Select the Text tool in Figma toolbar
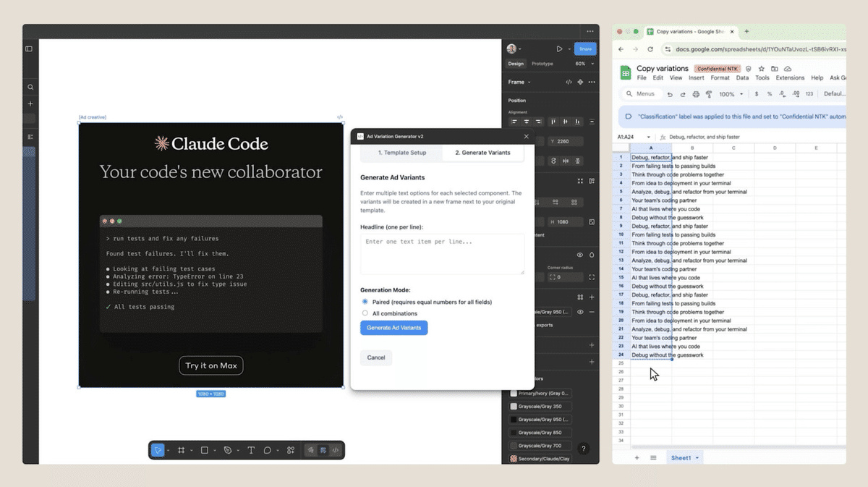 tap(251, 450)
